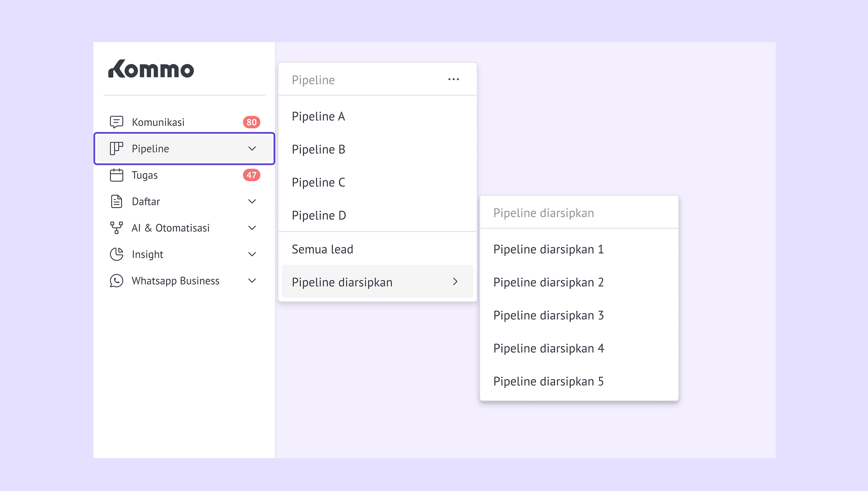This screenshot has width=868, height=491.
Task: Open Semua lead entry
Action: 322,249
